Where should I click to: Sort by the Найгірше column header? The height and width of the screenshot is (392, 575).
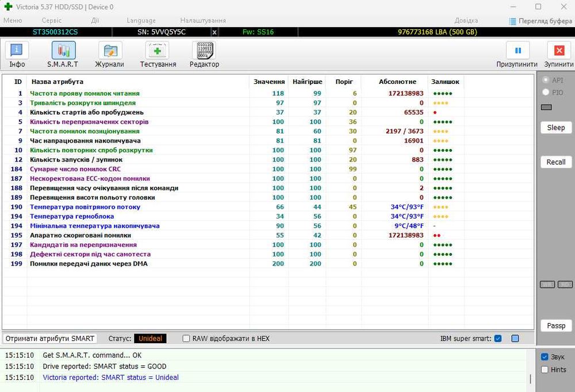(307, 82)
